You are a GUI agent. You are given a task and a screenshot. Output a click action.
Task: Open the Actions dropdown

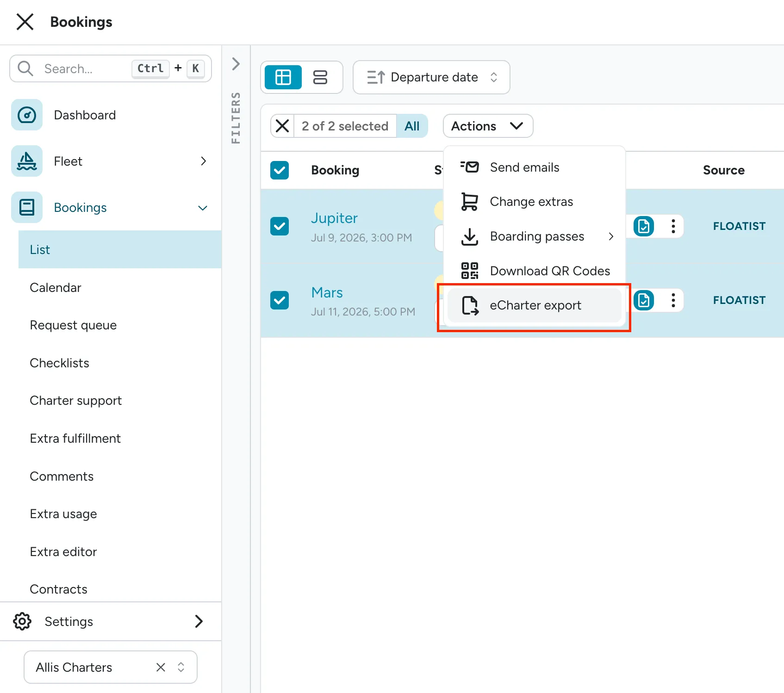point(488,126)
